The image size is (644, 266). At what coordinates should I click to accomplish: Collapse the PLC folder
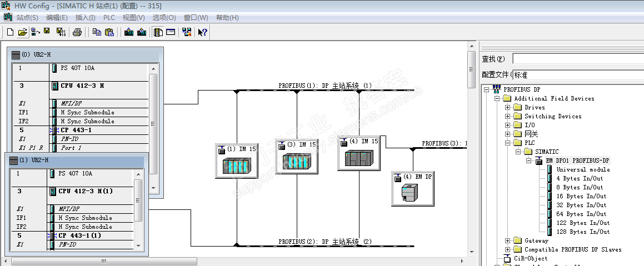tap(508, 143)
